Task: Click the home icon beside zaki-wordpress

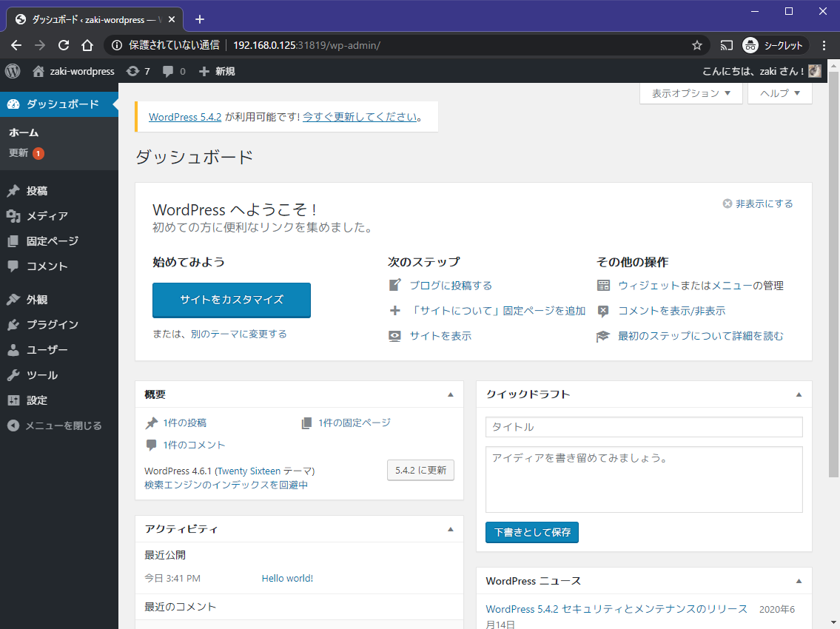Action: click(x=38, y=71)
